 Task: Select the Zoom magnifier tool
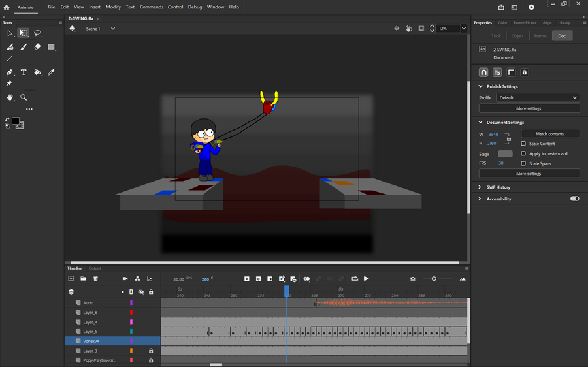coord(24,97)
